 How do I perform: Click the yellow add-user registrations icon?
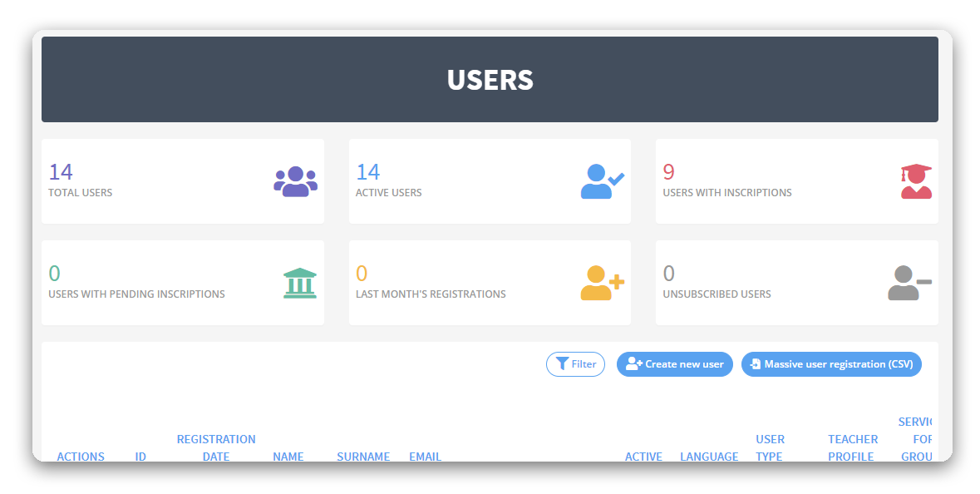602,284
